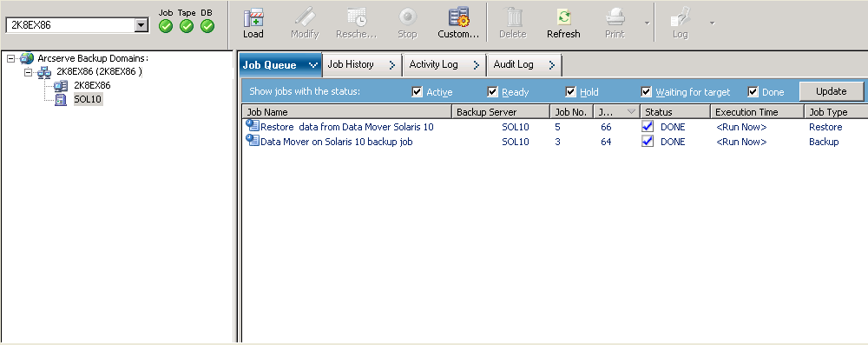Sort by the Backup Server column header
868x345 pixels.
coord(501,112)
